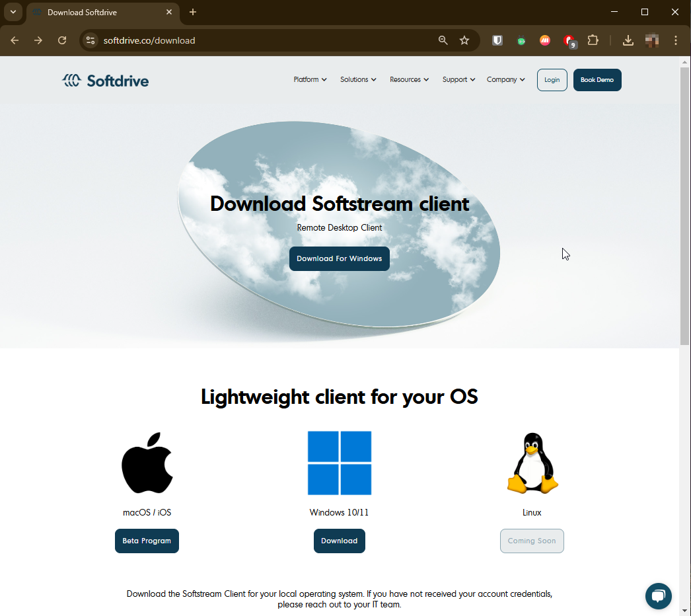Click the credentials instruction paragraph

pyautogui.click(x=340, y=599)
